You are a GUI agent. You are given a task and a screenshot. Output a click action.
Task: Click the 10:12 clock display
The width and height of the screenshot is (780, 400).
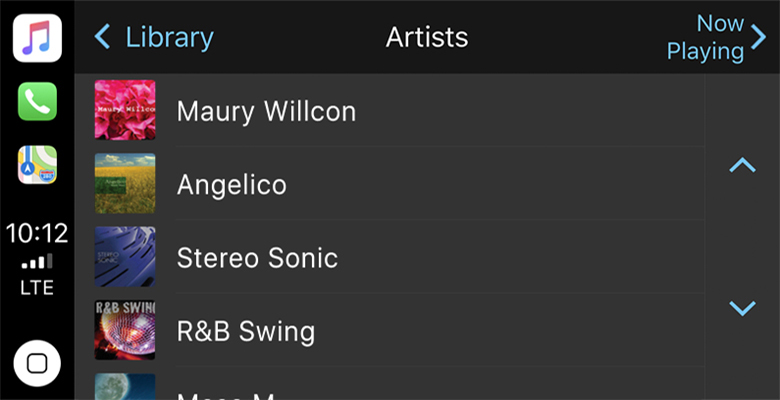tap(37, 234)
